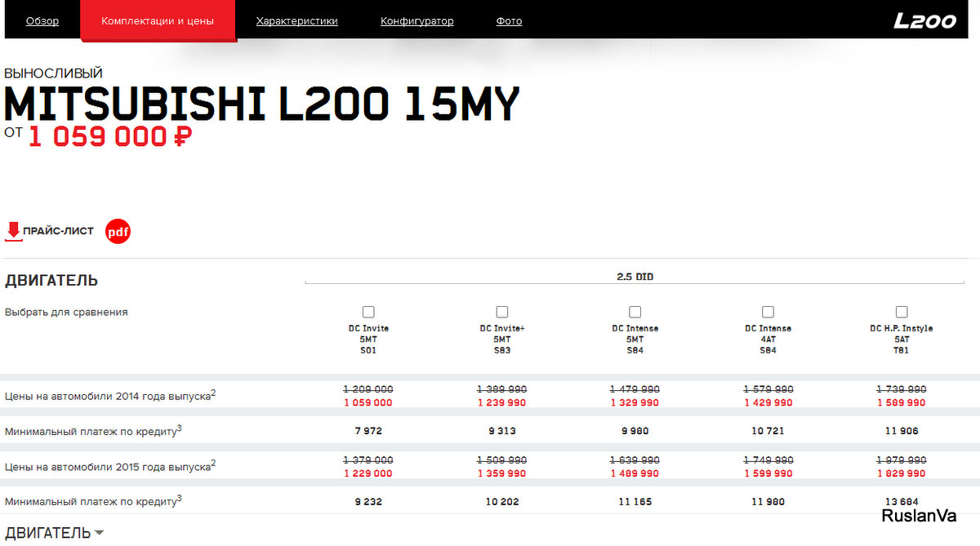Click the DC H.P. Instyle 5AT T81 label

[x=902, y=339]
